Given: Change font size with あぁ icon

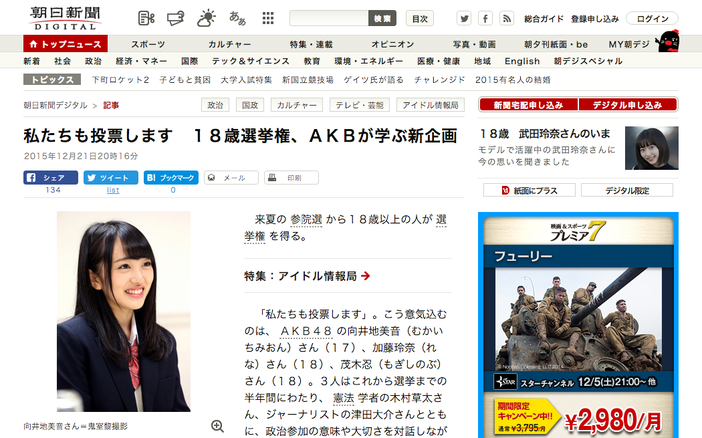Looking at the screenshot, I should point(237,18).
